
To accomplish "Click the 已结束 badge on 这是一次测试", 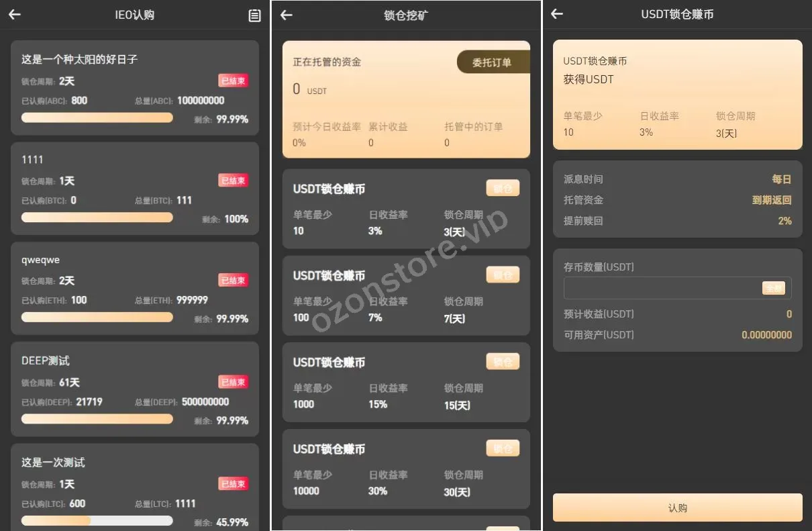I will coord(234,484).
